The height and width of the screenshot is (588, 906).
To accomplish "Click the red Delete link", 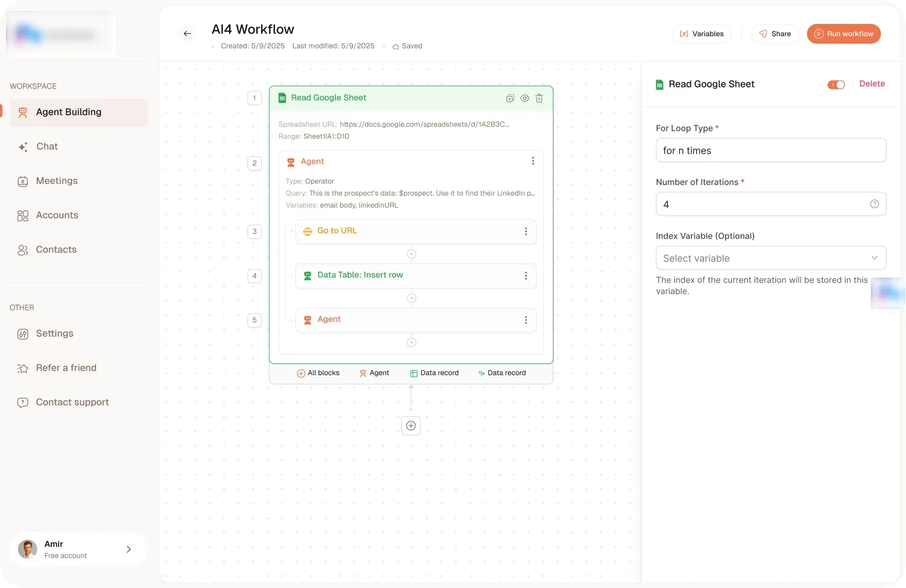I will click(872, 84).
